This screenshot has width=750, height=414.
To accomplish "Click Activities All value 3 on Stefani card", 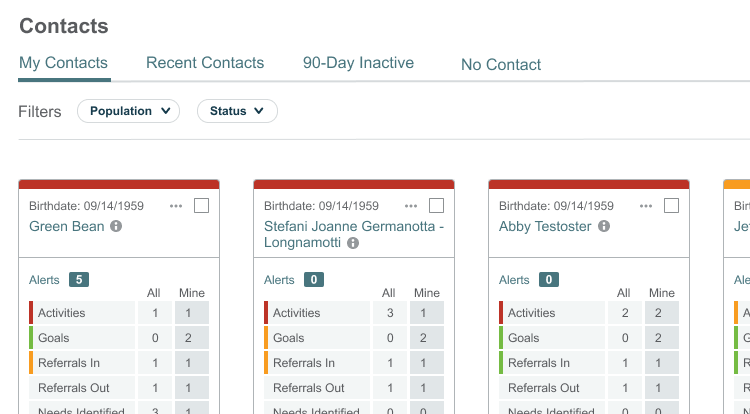I will pos(390,313).
